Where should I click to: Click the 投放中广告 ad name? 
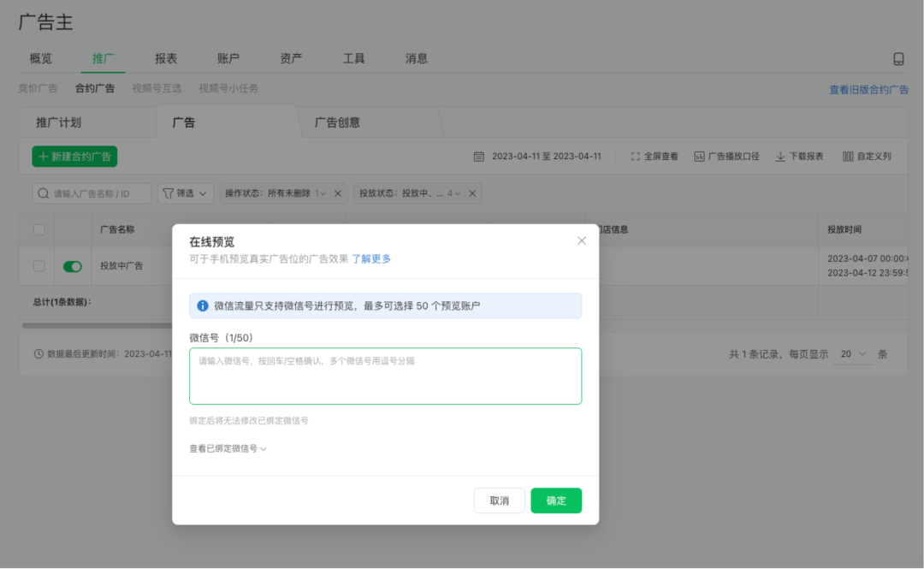[121, 266]
